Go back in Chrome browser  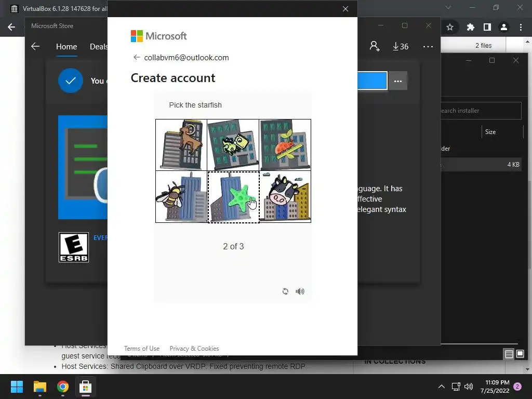click(11, 27)
